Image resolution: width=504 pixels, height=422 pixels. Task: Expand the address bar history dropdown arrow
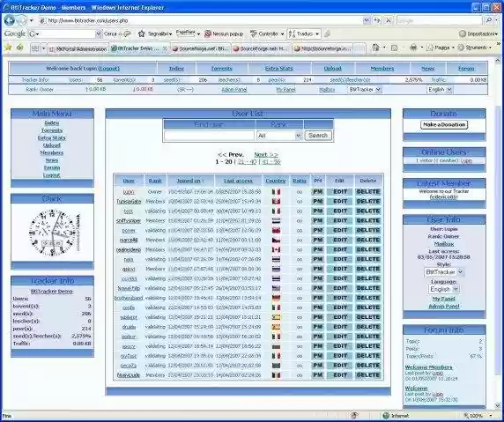coord(367,20)
